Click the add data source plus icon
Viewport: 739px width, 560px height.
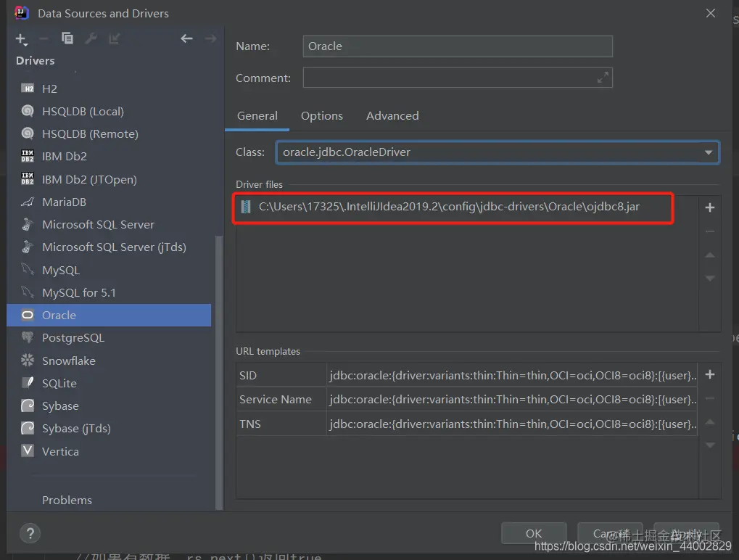click(22, 39)
